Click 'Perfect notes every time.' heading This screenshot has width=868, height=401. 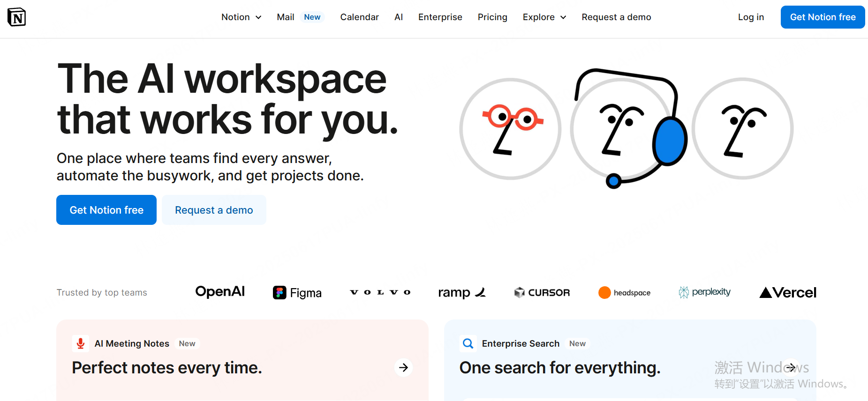[x=167, y=368]
